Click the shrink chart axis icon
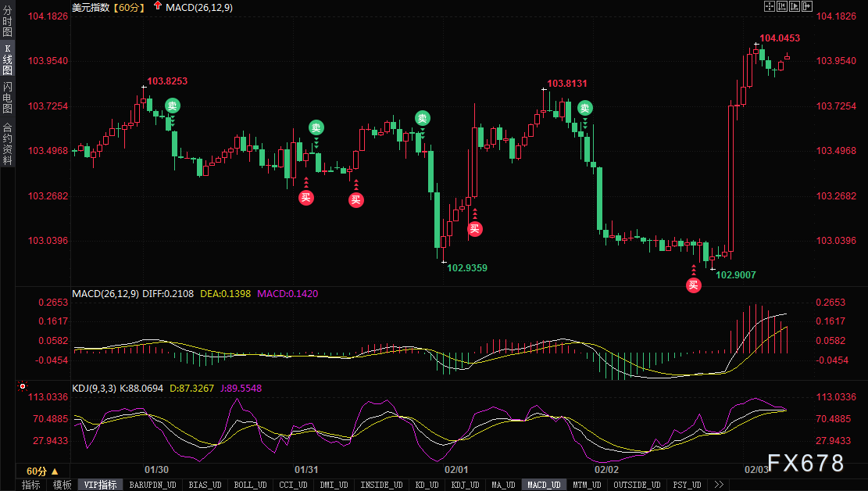868x491 pixels. 782,6
